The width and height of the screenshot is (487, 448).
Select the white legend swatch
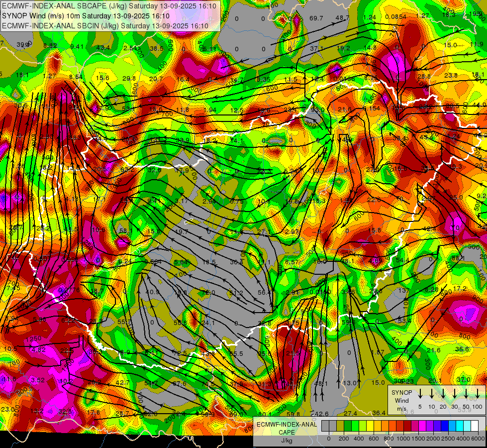click(x=475, y=426)
